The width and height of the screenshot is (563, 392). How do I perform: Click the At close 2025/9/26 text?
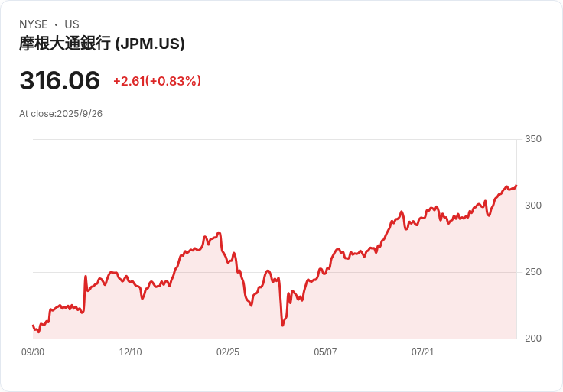(60, 114)
